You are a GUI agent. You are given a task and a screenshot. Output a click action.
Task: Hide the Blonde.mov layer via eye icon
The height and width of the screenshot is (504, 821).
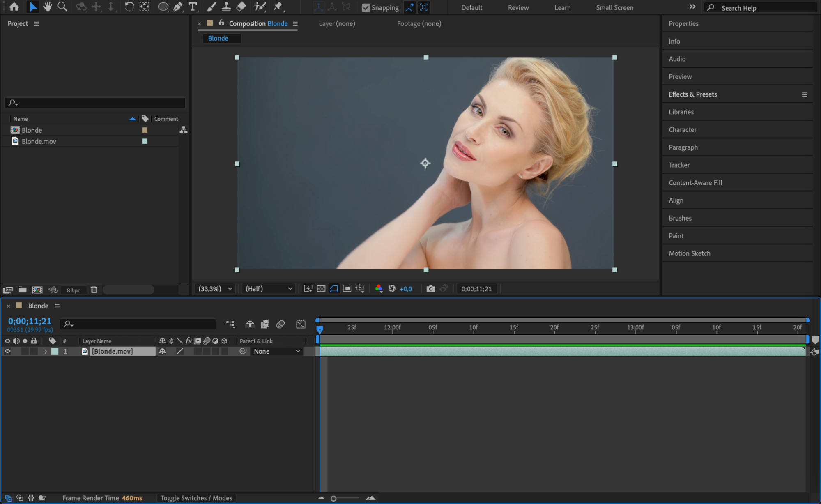click(7, 351)
